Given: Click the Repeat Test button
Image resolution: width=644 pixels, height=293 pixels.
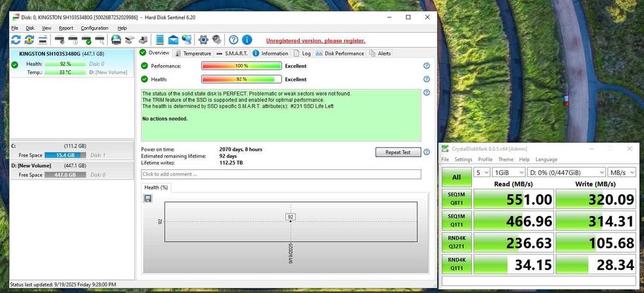Looking at the screenshot, I should coord(398,152).
